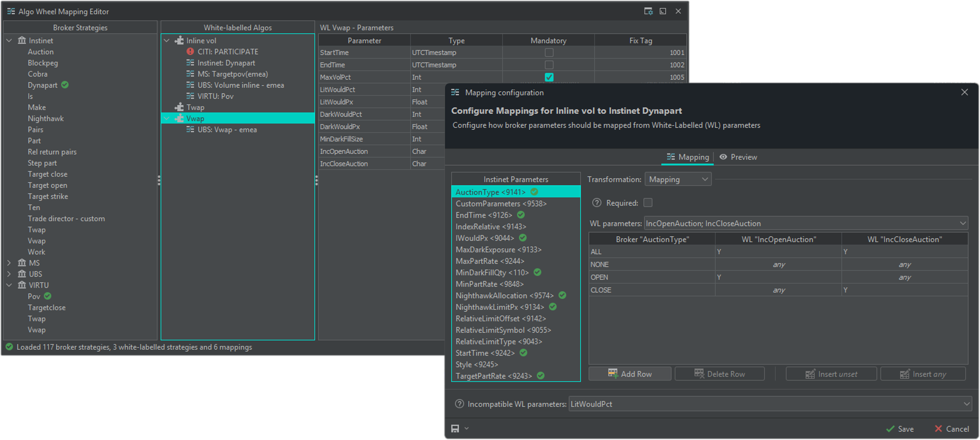Click splitter handle between Broker and Algos panels
Viewport: 980px width, 440px height.
click(159, 180)
